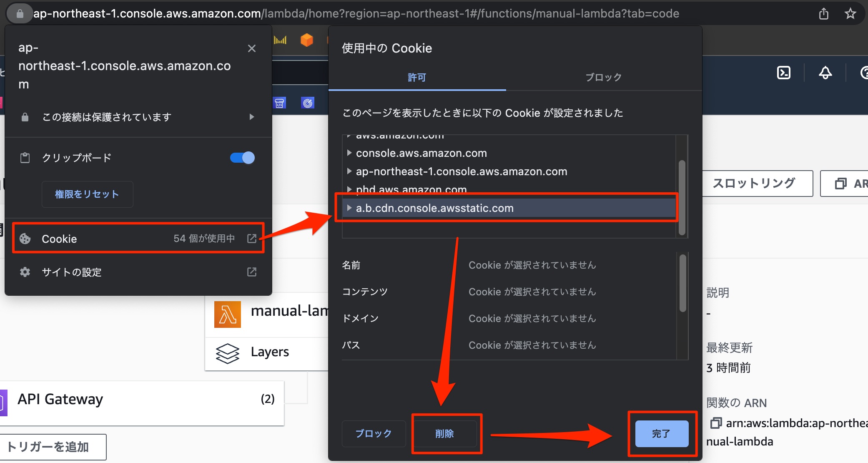Select the Layers icon below the Lambda function

click(x=228, y=353)
